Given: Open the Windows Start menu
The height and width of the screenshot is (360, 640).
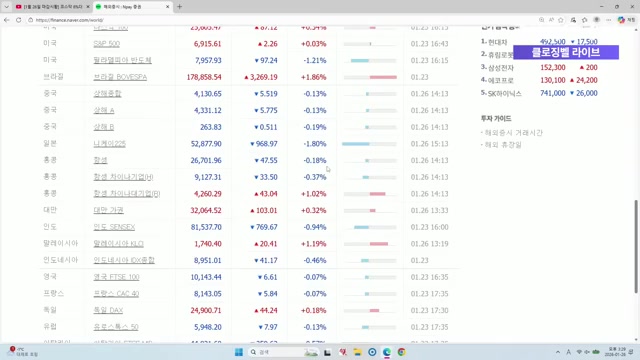Looking at the screenshot, I should [239, 352].
